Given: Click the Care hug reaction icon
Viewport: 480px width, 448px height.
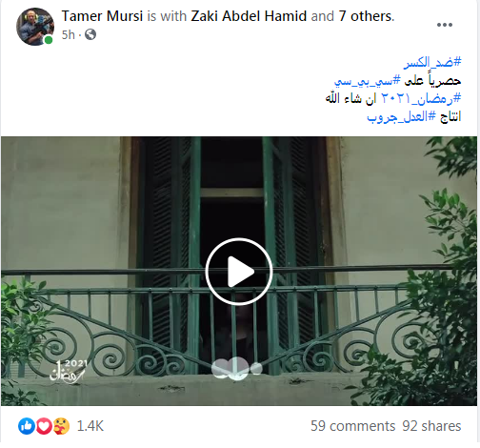Looking at the screenshot, I should point(61,426).
